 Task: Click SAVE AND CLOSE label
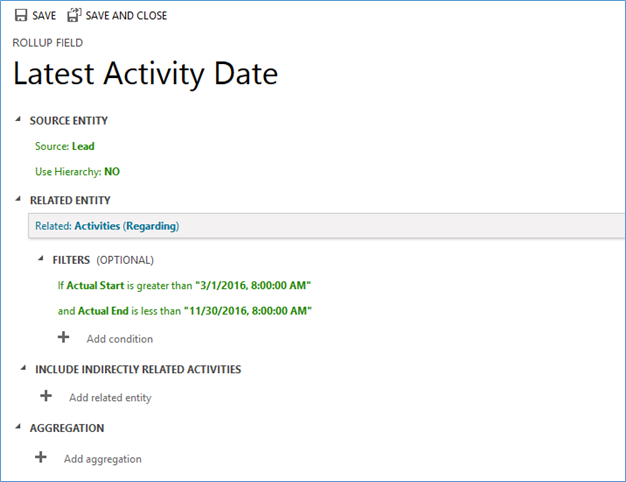tap(126, 16)
